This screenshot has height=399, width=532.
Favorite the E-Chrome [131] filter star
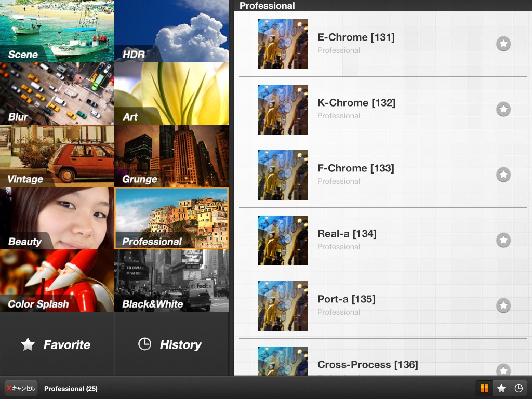[x=503, y=44]
